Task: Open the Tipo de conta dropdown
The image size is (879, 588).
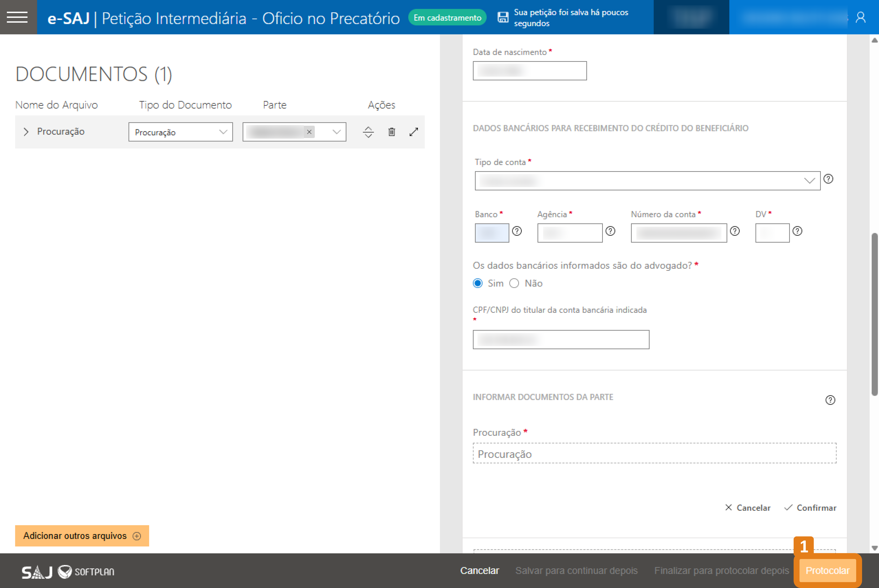Action: pyautogui.click(x=647, y=181)
